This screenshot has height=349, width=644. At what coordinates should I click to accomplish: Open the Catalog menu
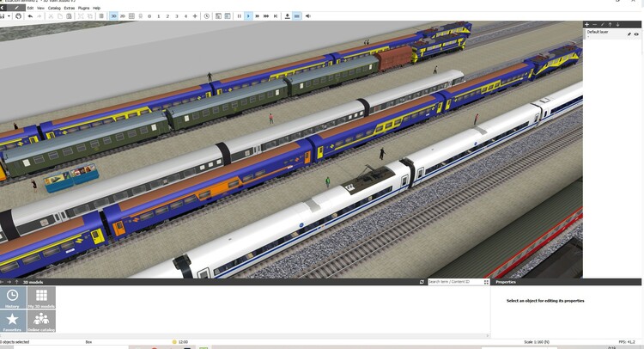pos(54,8)
